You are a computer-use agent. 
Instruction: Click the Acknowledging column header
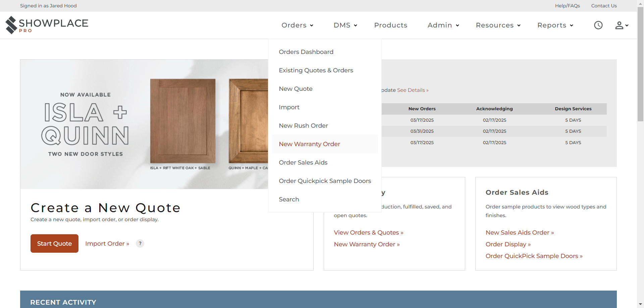(494, 109)
